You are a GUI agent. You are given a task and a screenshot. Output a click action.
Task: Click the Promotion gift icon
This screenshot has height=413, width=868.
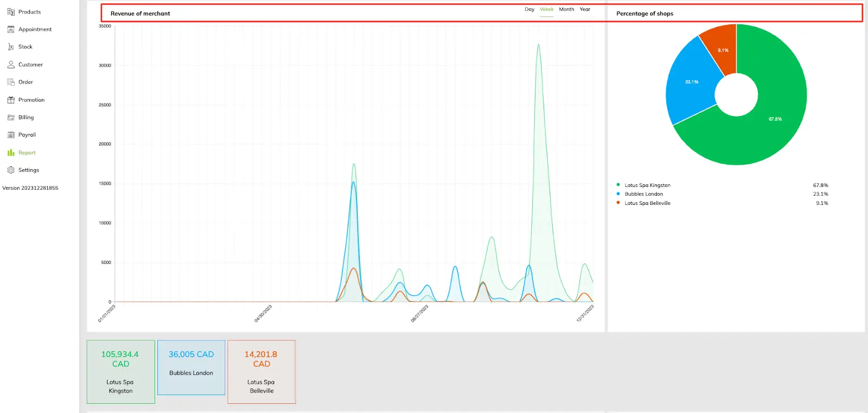11,100
